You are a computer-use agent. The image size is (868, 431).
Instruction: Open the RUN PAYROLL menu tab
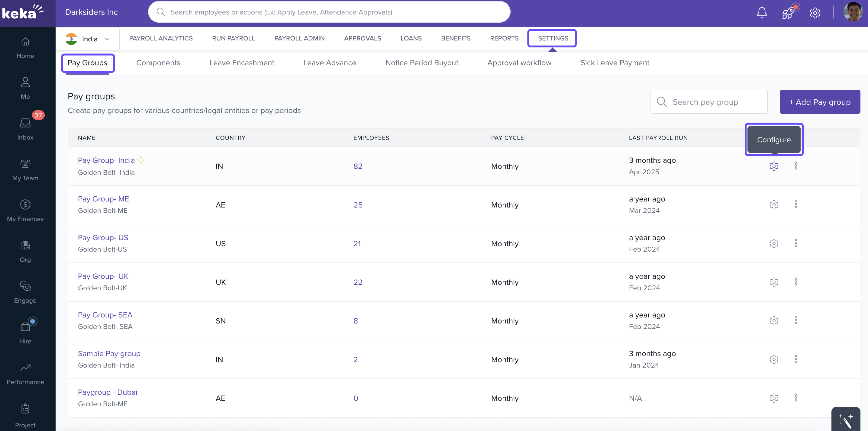pos(233,38)
